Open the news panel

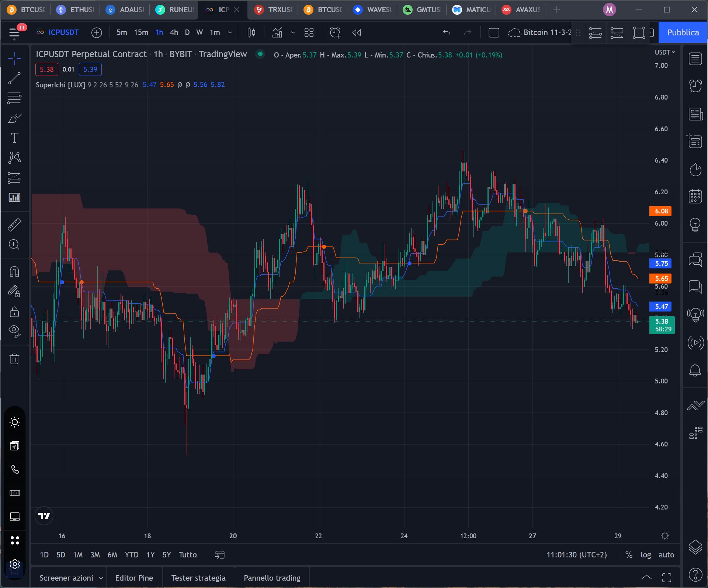(695, 114)
